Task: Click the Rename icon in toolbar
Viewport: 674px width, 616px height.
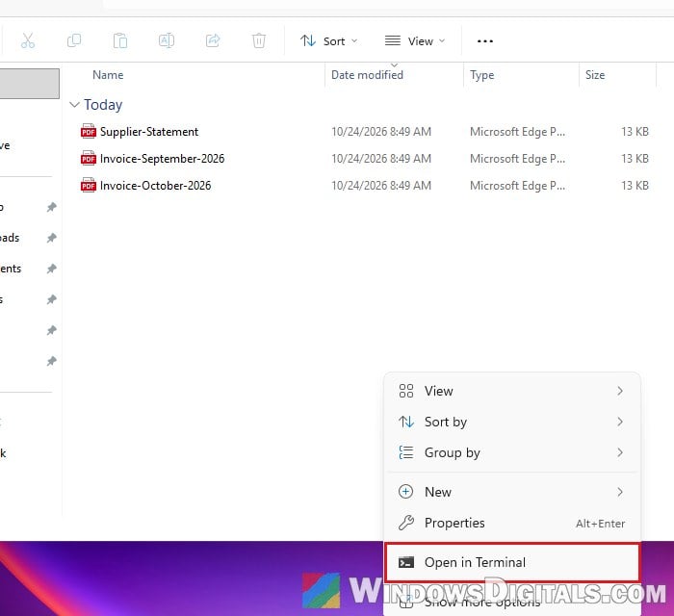Action: coord(167,40)
